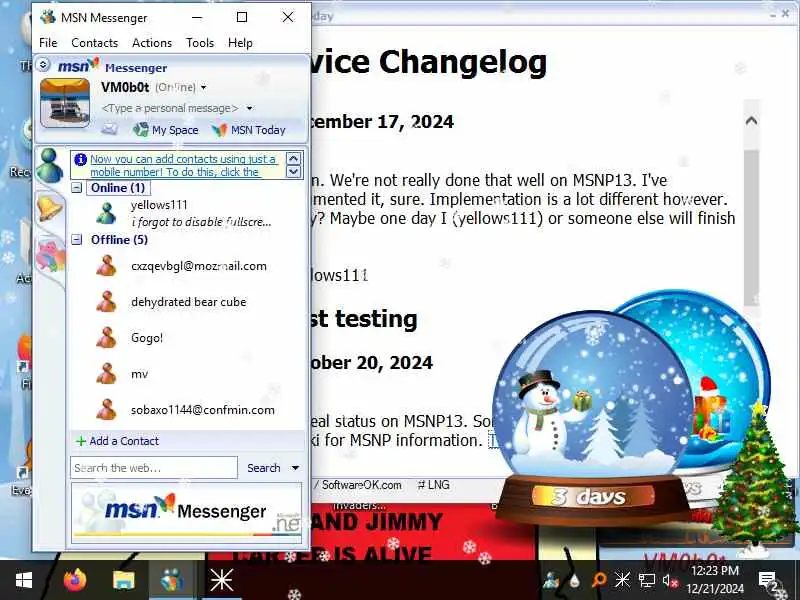Click the muted volume tray icon
Image resolution: width=800 pixels, height=600 pixels.
coord(670,581)
